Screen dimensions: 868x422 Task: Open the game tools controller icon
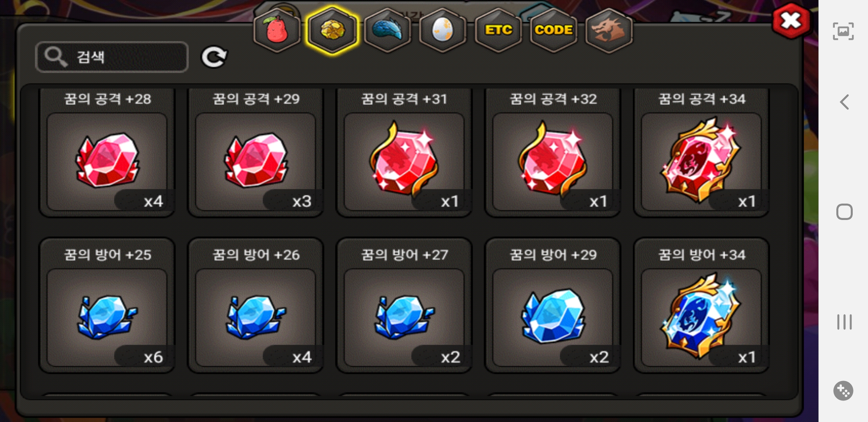843,390
